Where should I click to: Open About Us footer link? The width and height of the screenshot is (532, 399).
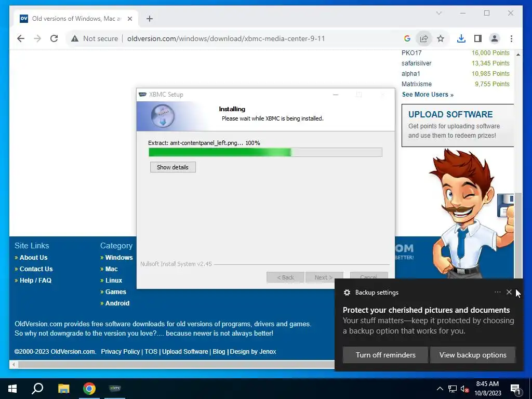tap(33, 258)
